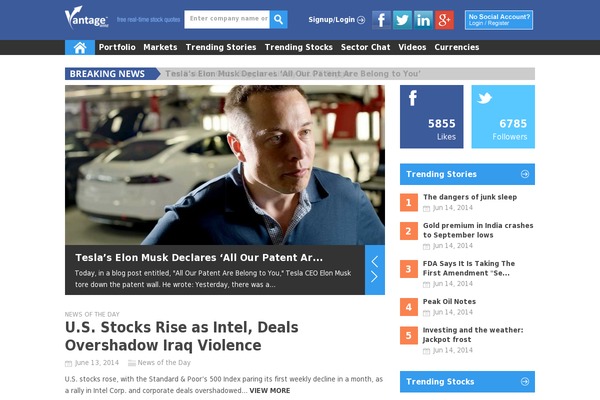Viewport: 600px width, 400px height.
Task: Open the Elon Musk featured image
Action: click(x=225, y=165)
